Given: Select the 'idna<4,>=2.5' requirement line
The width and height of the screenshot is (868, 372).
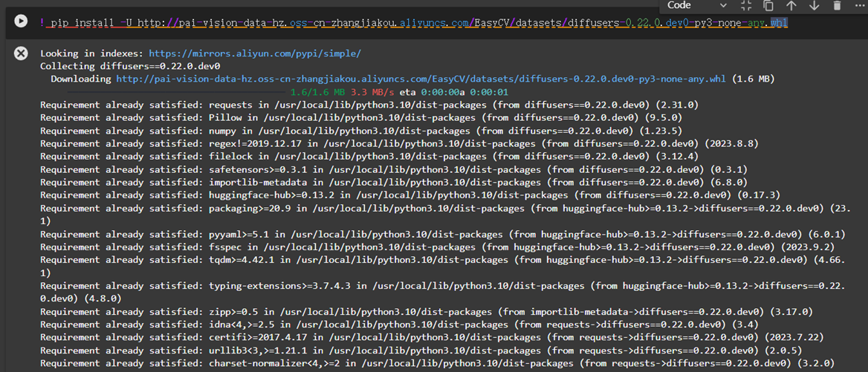Looking at the screenshot, I should click(399, 324).
